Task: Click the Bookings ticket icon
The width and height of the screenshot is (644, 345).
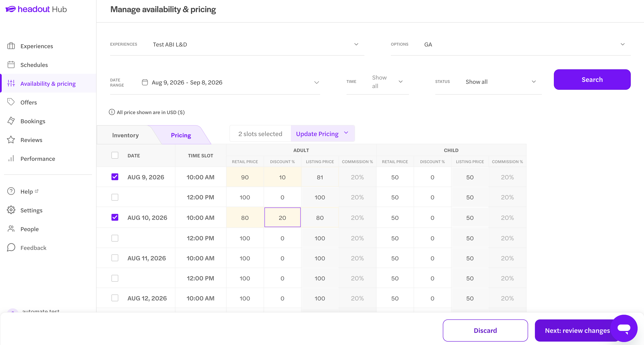Action: tap(11, 121)
